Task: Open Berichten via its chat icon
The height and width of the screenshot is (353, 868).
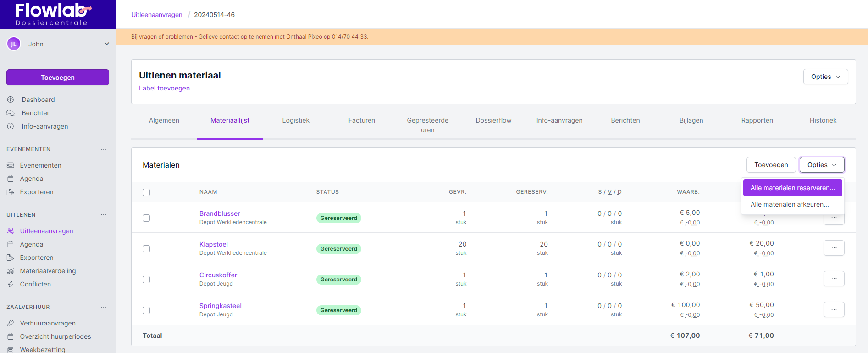Action: coord(11,113)
